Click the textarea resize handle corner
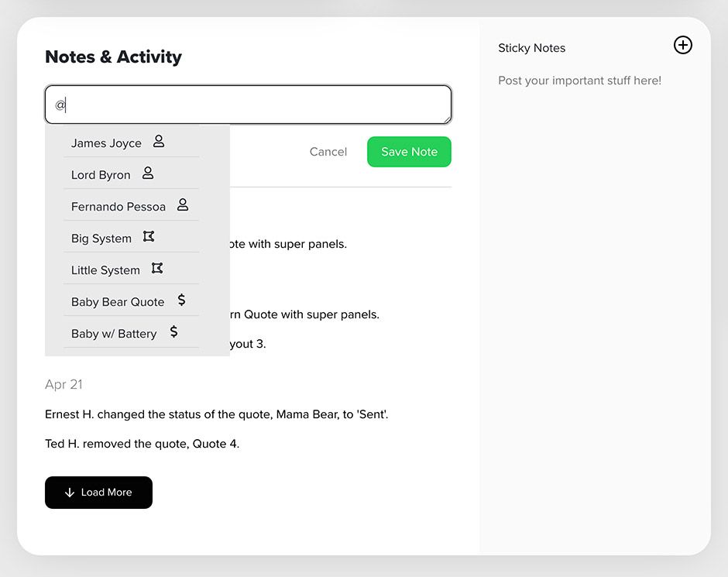The image size is (728, 577). click(x=447, y=119)
